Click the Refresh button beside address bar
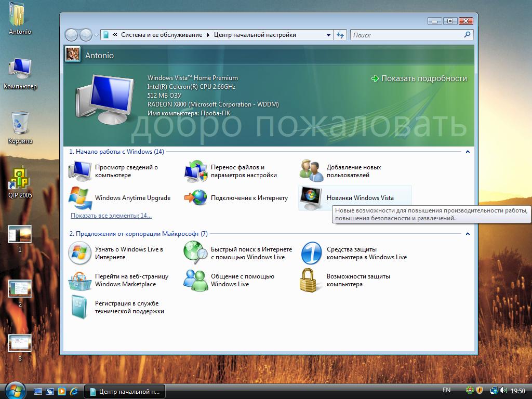The height and width of the screenshot is (399, 532). 340,35
